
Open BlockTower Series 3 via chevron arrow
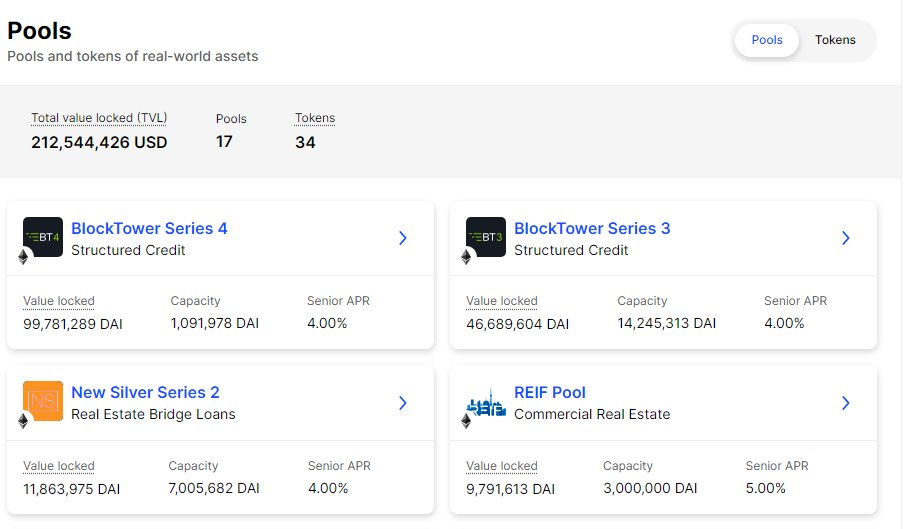(846, 238)
